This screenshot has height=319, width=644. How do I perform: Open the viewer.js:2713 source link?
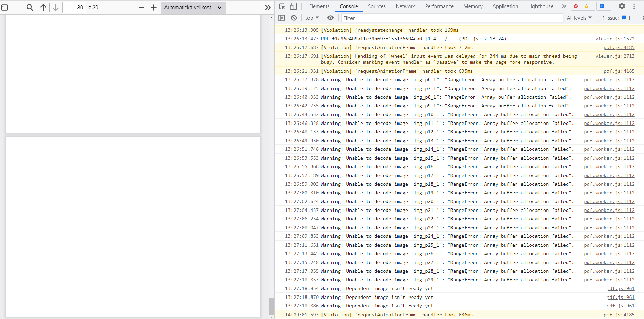tap(615, 56)
